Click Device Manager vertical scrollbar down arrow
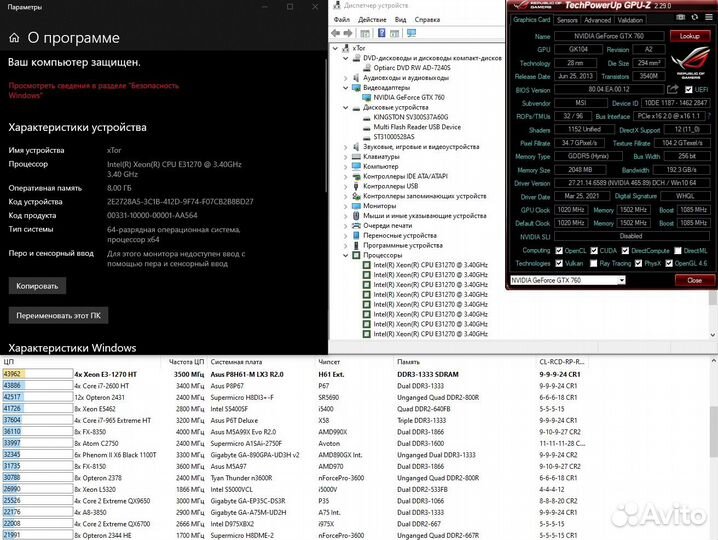The height and width of the screenshot is (540, 718). pyautogui.click(x=713, y=335)
